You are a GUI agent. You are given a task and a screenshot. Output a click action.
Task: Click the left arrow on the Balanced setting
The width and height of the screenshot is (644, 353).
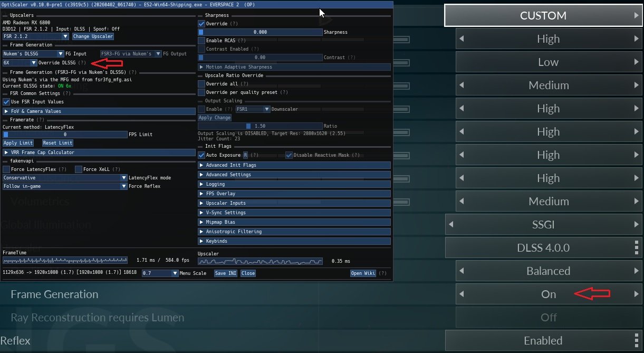[x=462, y=271]
